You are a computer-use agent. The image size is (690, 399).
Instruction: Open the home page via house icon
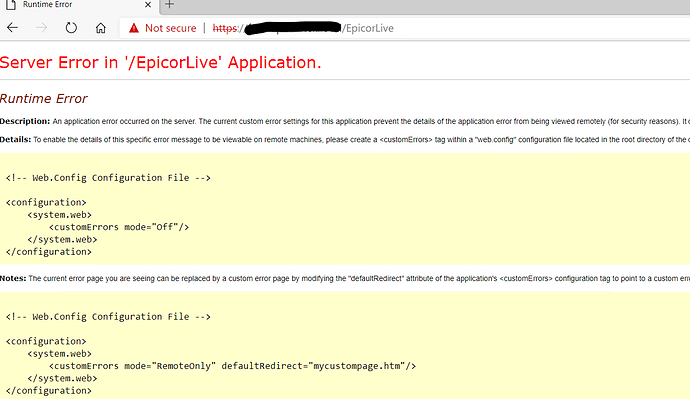(x=101, y=28)
